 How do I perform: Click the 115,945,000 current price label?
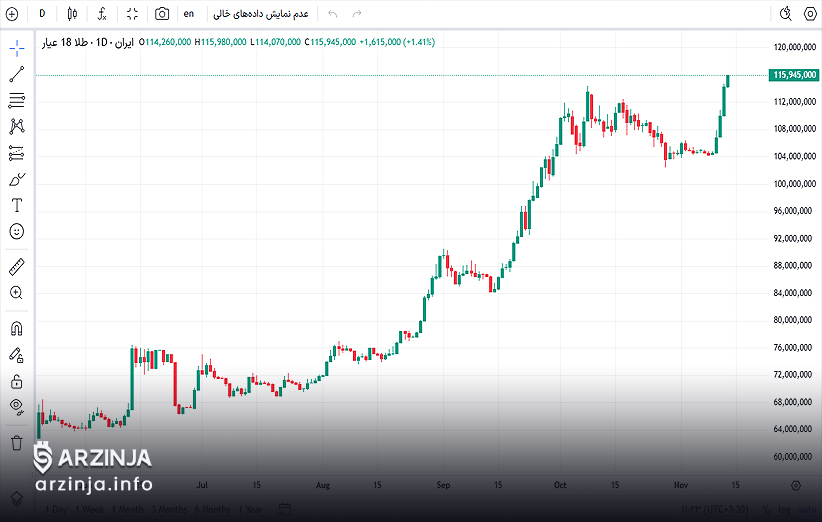tap(793, 75)
